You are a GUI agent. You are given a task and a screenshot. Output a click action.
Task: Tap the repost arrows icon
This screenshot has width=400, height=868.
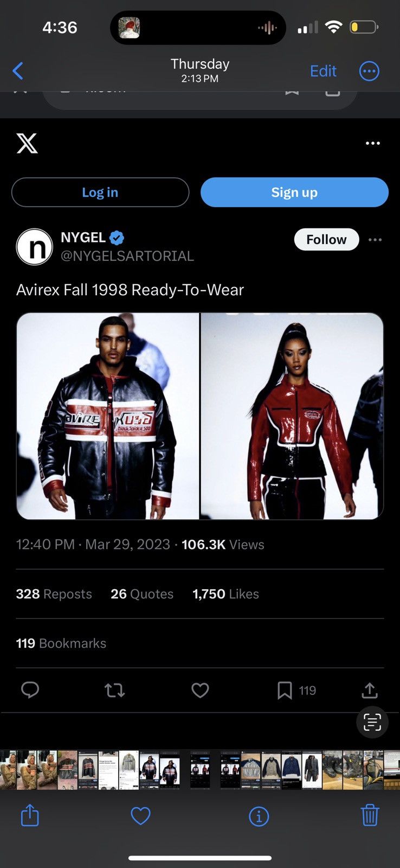[114, 690]
